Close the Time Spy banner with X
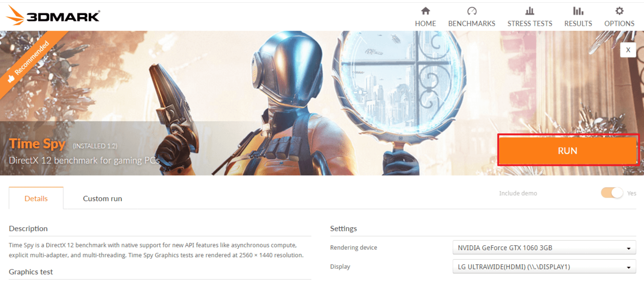The width and height of the screenshot is (644, 282). tap(628, 50)
